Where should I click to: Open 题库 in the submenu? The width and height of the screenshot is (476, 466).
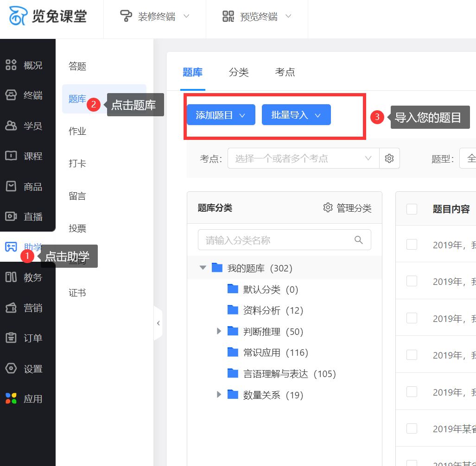tap(77, 99)
